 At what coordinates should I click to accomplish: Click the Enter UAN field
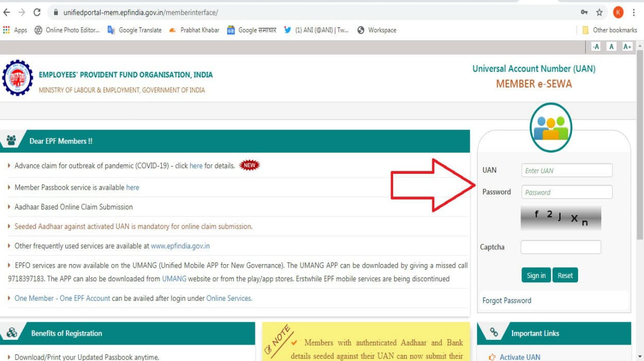coord(567,171)
